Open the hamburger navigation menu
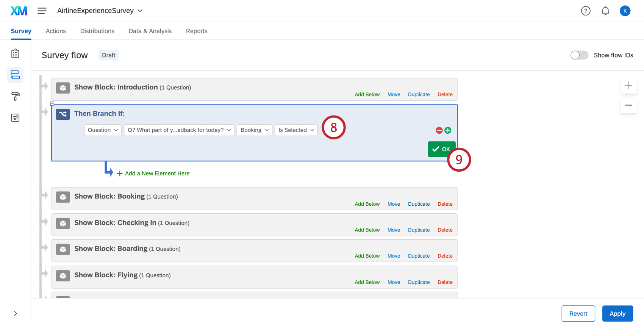This screenshot has height=322, width=644. pos(42,11)
